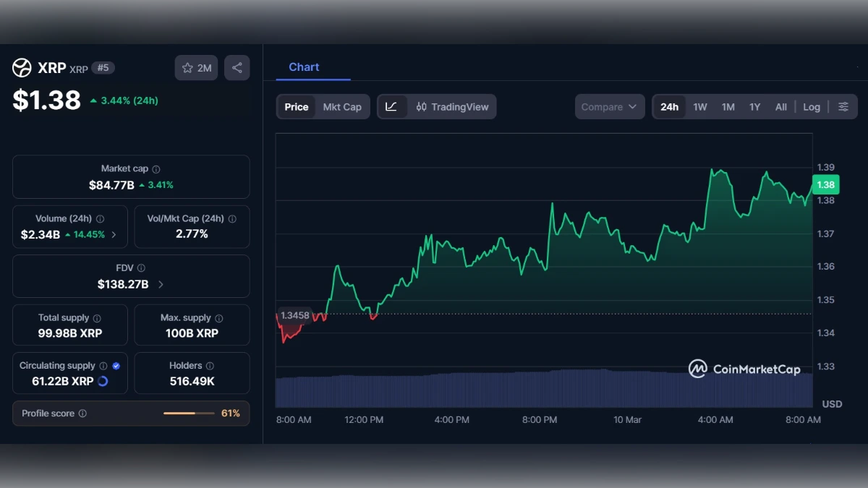Open the Compare dropdown

click(609, 106)
